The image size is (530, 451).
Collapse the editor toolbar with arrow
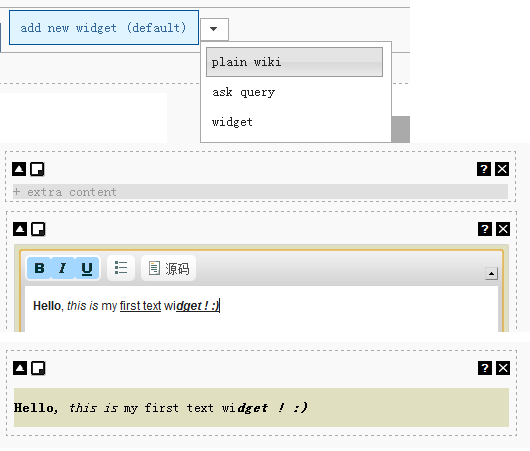(491, 273)
